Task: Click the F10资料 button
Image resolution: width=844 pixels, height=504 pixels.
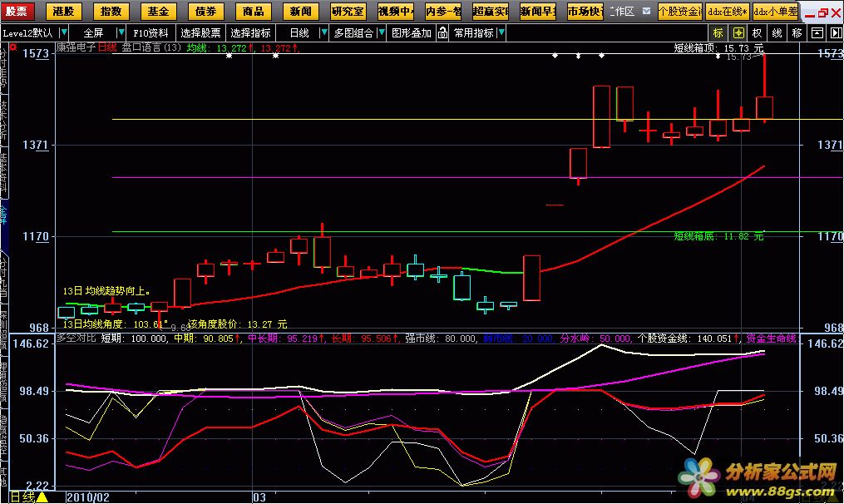Action: [x=151, y=32]
